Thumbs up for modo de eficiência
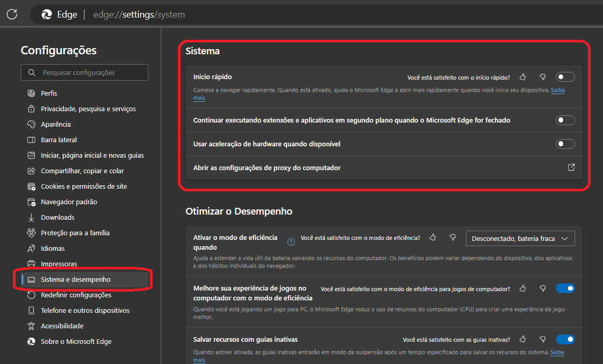 433,237
